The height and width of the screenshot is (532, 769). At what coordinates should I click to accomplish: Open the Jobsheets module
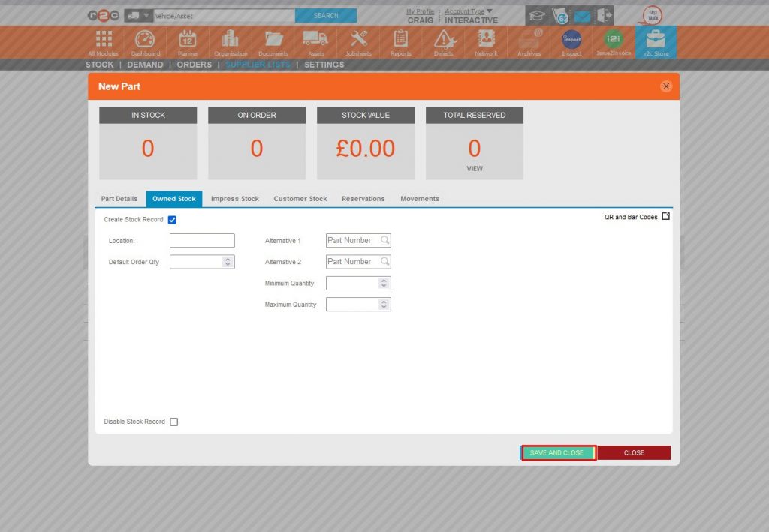358,41
